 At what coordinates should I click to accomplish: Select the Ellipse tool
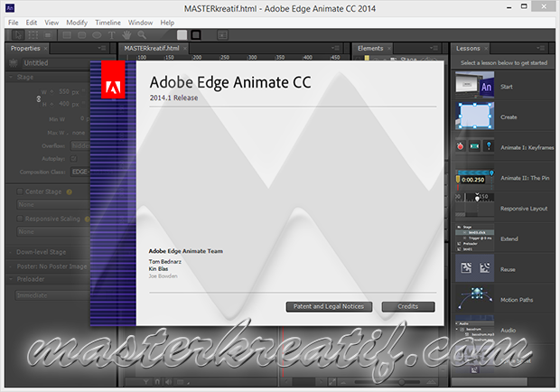coord(97,35)
